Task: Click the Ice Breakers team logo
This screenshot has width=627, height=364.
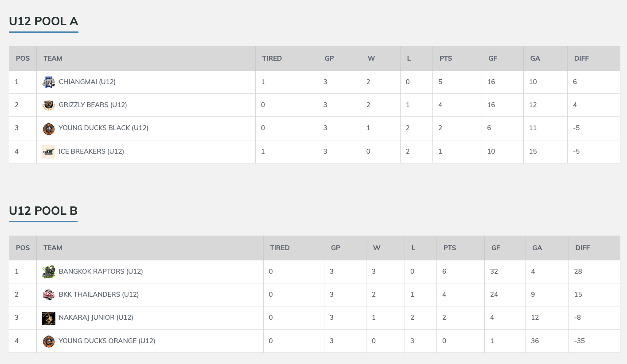Action: pyautogui.click(x=49, y=151)
